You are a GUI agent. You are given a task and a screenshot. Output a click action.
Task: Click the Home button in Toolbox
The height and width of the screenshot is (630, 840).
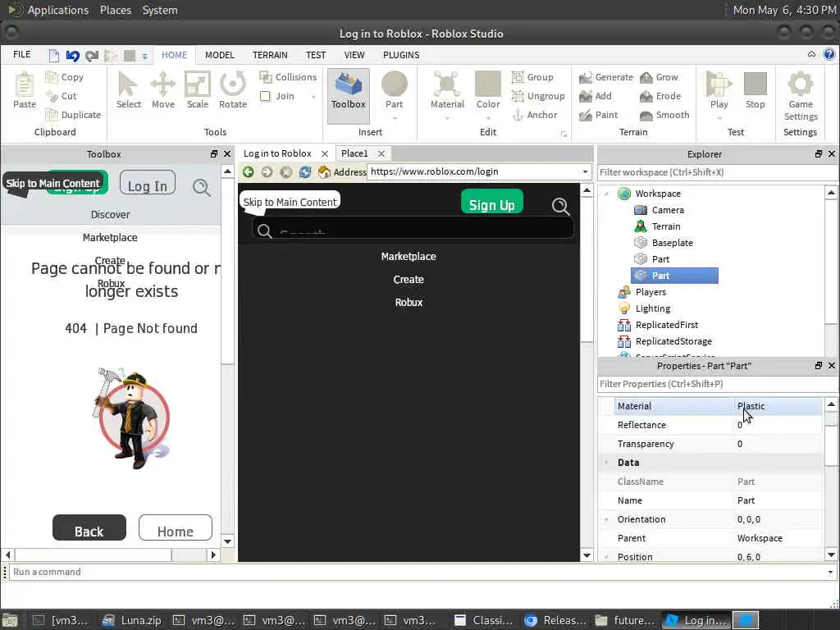pos(176,528)
